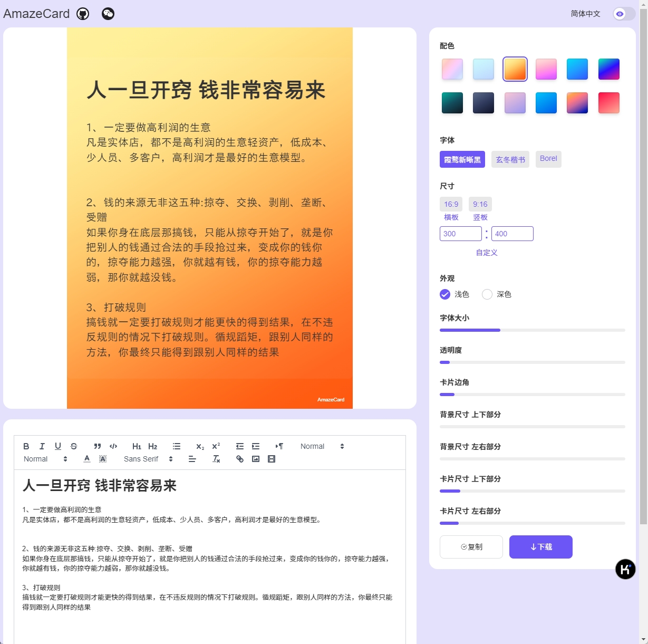Pick the pink-magenta gradient swatch
648x644 pixels.
click(546, 69)
